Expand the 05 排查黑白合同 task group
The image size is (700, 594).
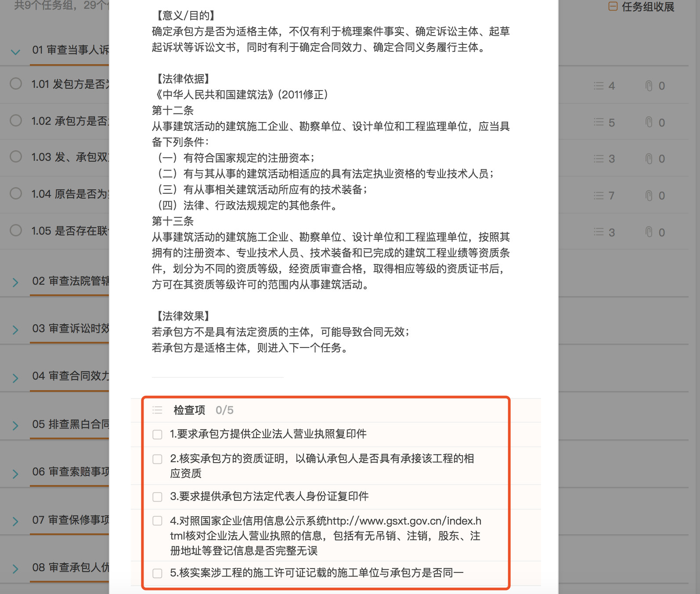click(15, 426)
